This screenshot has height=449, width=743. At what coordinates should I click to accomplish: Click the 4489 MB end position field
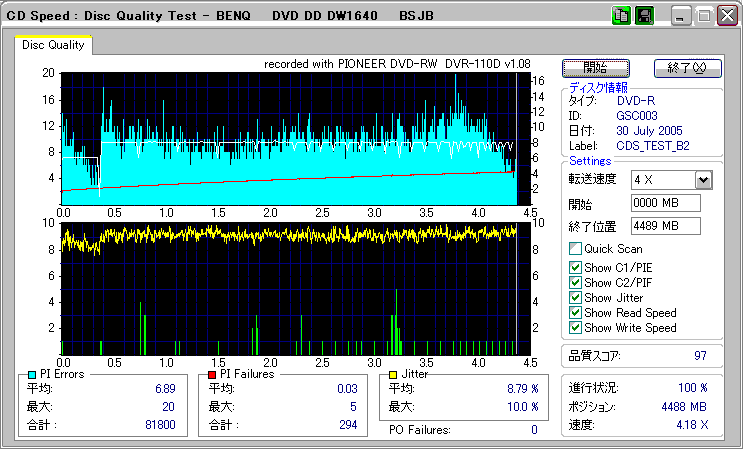[665, 227]
